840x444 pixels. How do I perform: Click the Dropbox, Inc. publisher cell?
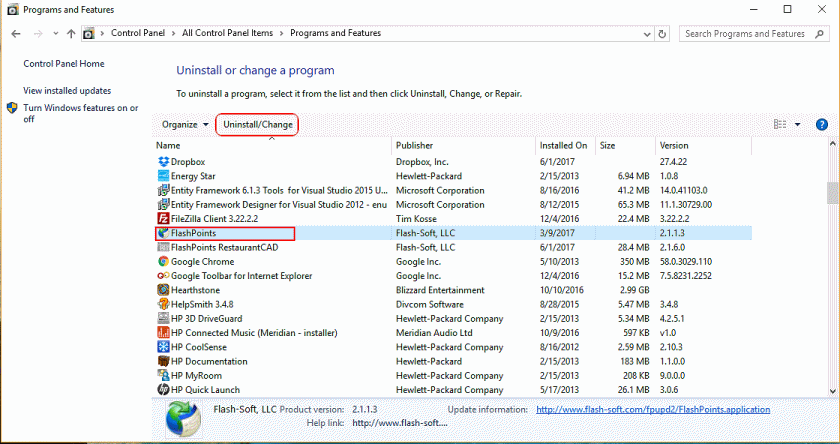click(x=422, y=162)
